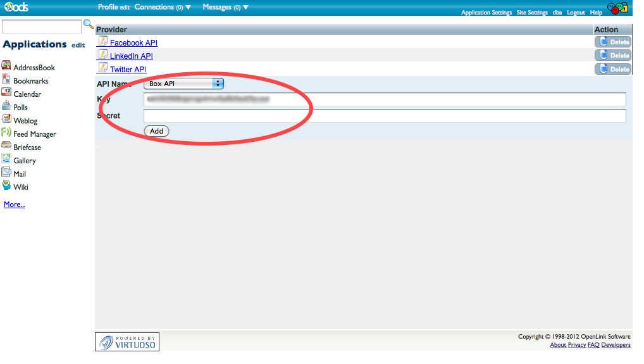Open the Wiki app icon
Image resolution: width=644 pixels, height=364 pixels.
point(6,186)
